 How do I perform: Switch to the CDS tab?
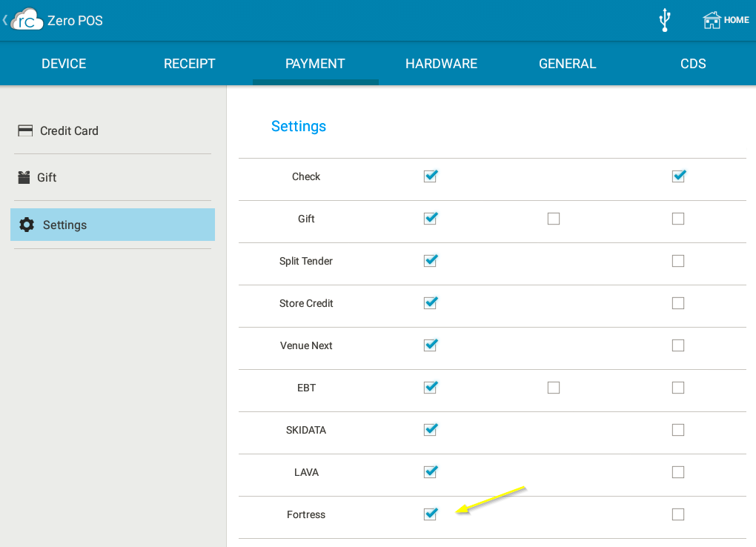point(693,64)
